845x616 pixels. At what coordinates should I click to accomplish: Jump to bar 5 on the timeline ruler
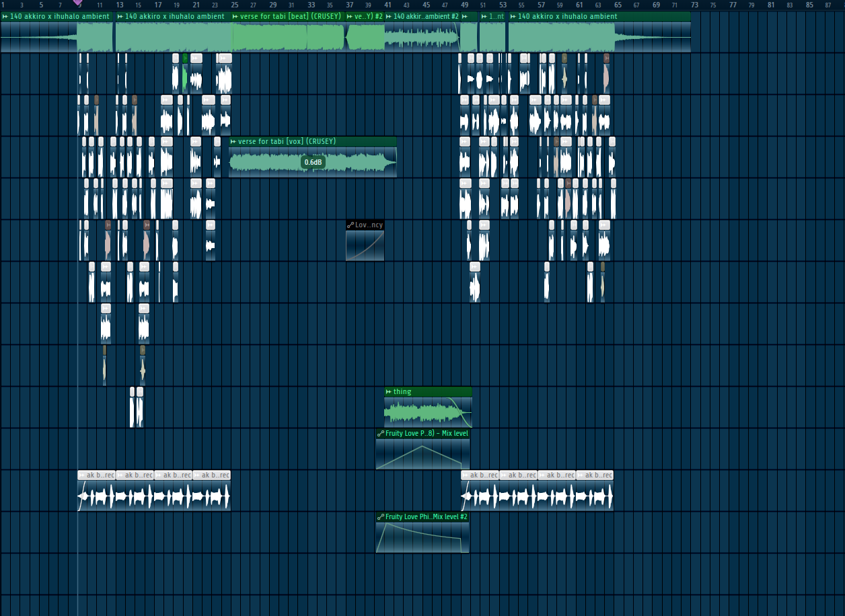(x=41, y=5)
